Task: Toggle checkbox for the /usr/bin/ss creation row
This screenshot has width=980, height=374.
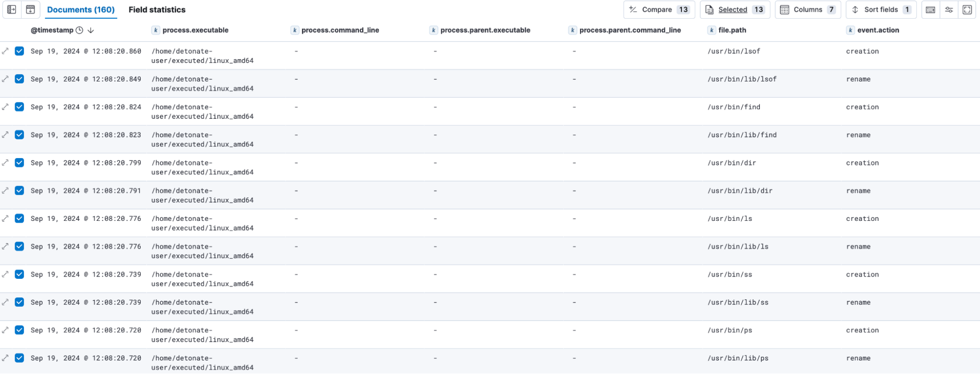Action: 20,274
